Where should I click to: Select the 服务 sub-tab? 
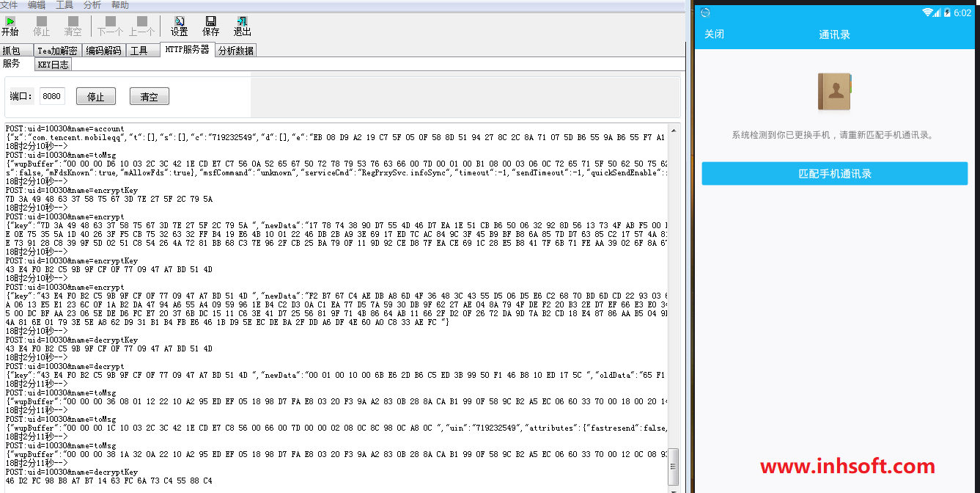coord(16,64)
